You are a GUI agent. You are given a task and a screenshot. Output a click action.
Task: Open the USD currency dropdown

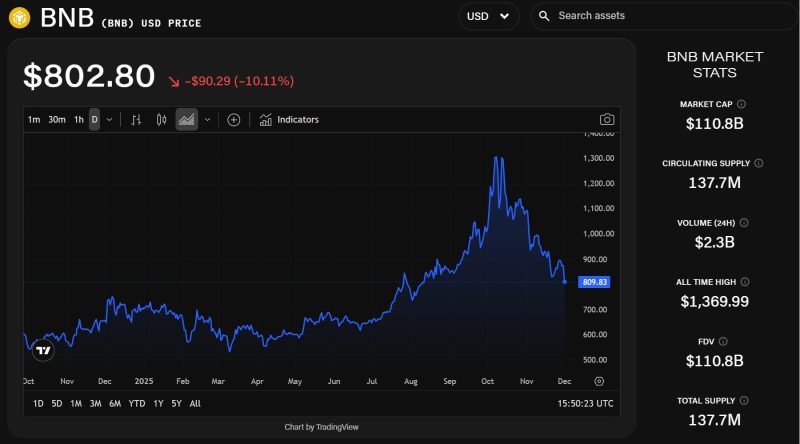pos(488,16)
